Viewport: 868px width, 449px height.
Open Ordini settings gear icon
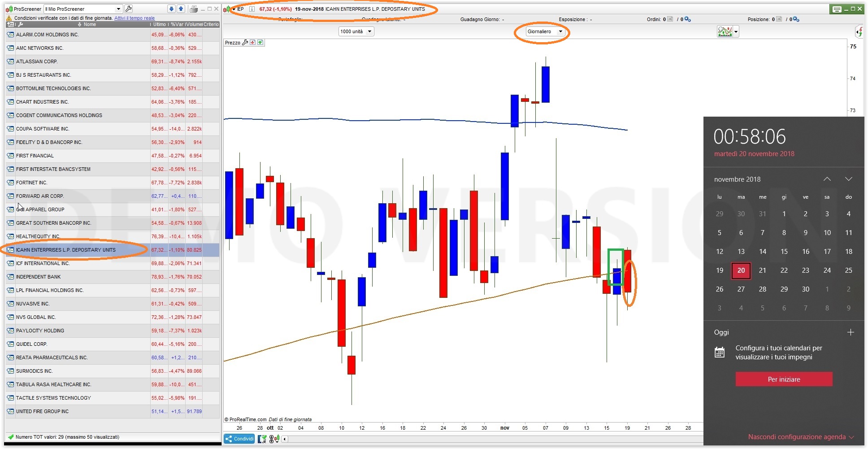point(687,19)
